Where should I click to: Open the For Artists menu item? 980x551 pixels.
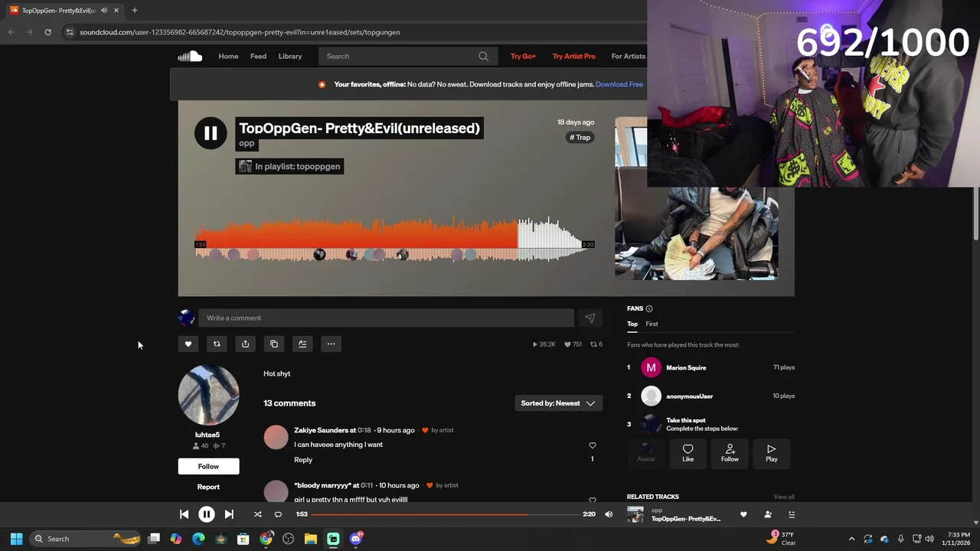pos(628,56)
